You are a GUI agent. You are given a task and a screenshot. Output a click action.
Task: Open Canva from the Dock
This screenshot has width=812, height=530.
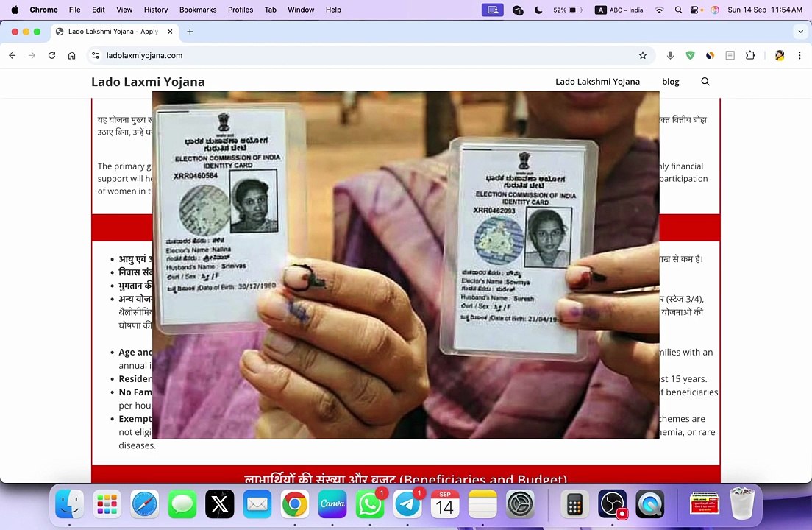(332, 504)
